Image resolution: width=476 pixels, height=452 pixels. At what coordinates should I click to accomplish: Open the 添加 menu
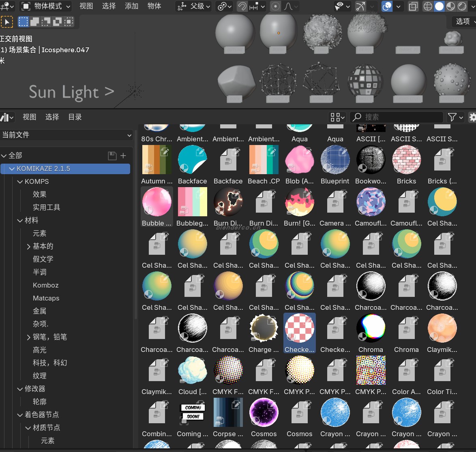point(132,6)
